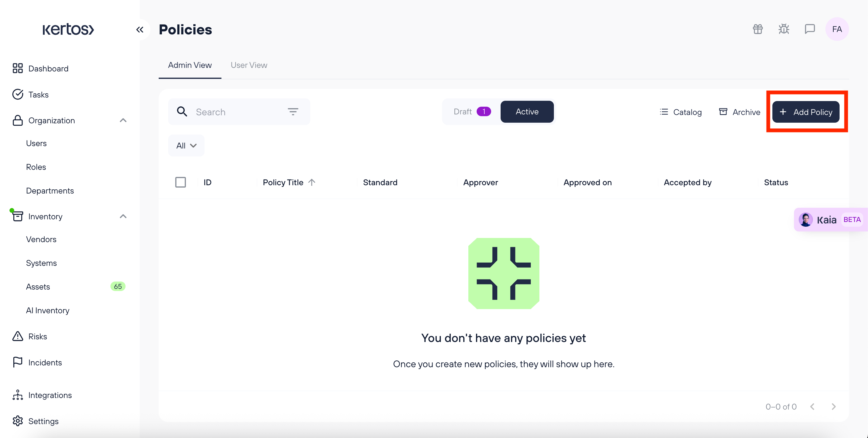Select the Active policies toggle
The height and width of the screenshot is (438, 868).
[527, 112]
